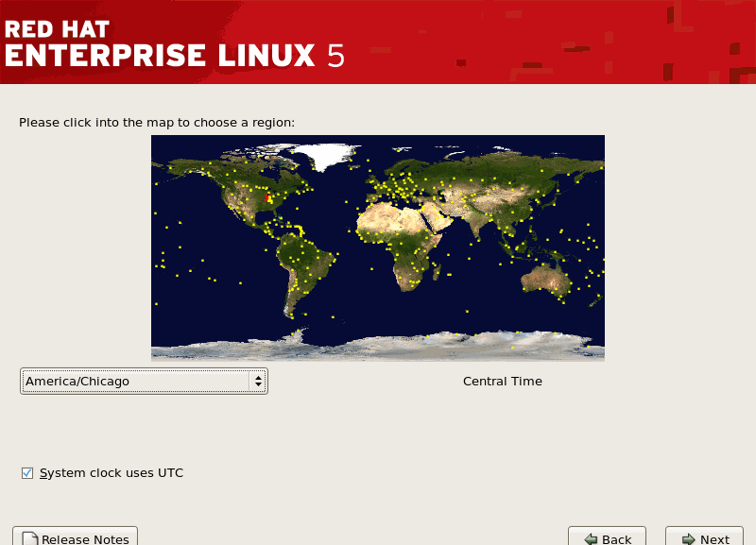The height and width of the screenshot is (545, 756).
Task: Click the System clock uses UTC label
Action: point(112,473)
